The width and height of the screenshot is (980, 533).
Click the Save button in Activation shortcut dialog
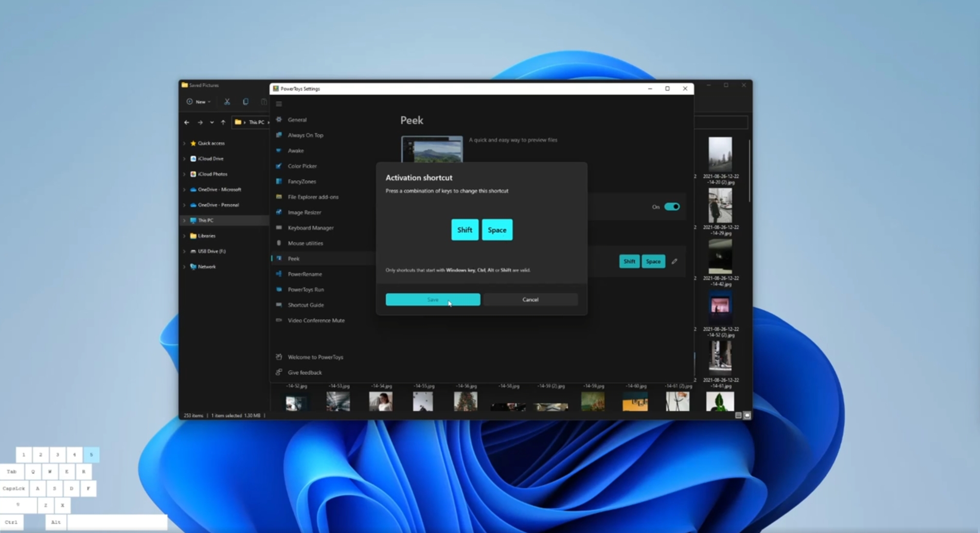433,299
